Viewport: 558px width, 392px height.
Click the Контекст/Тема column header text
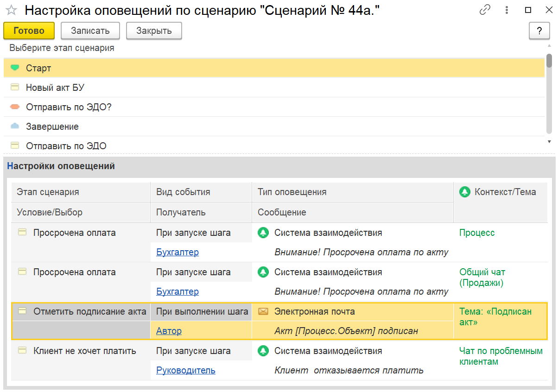505,192
